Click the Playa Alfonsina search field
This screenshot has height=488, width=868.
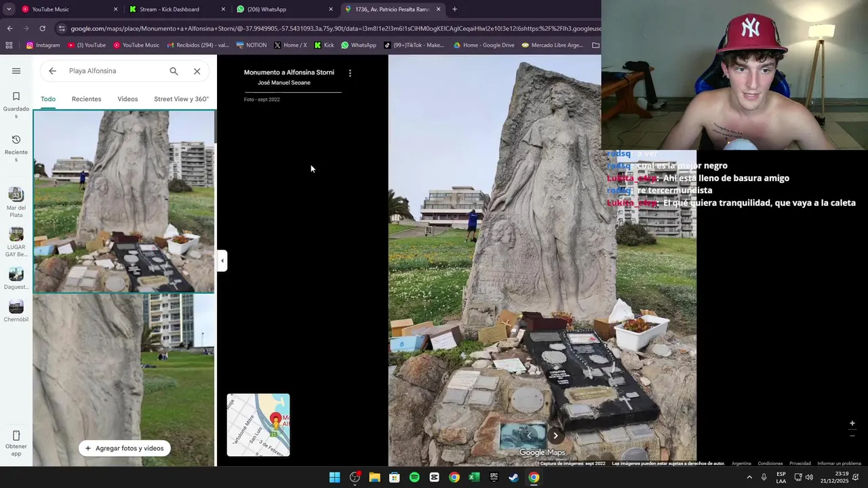pyautogui.click(x=115, y=71)
